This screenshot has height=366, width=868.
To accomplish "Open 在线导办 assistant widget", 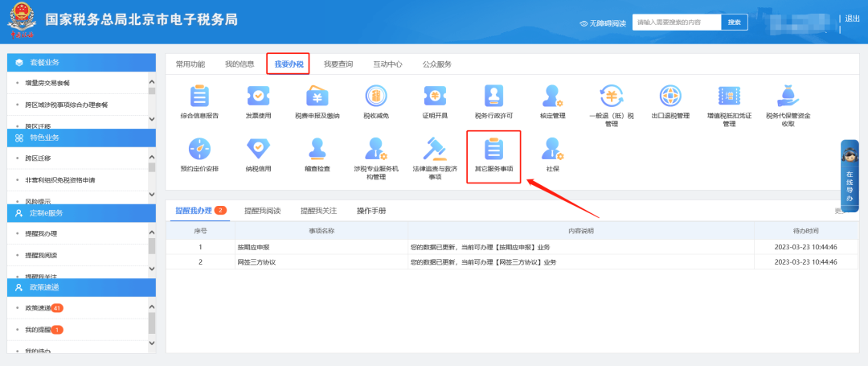I will (x=850, y=175).
